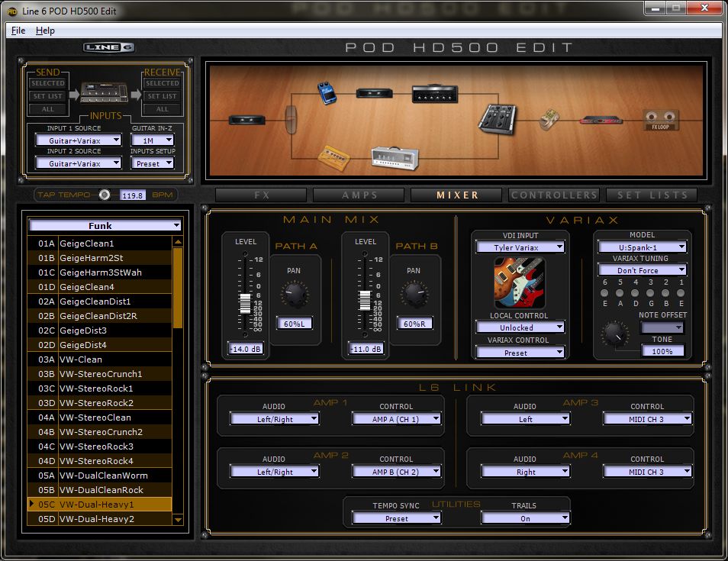Select the red rack effect unit
Image resolution: width=728 pixels, height=561 pixels.
601,120
